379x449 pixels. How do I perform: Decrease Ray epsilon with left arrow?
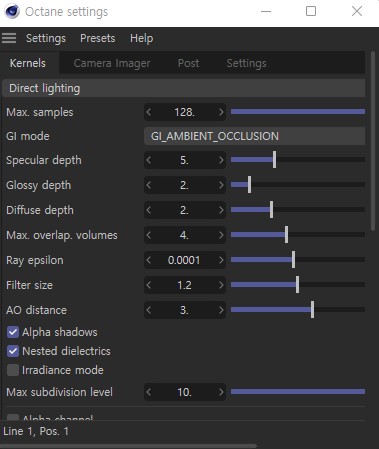tap(149, 260)
